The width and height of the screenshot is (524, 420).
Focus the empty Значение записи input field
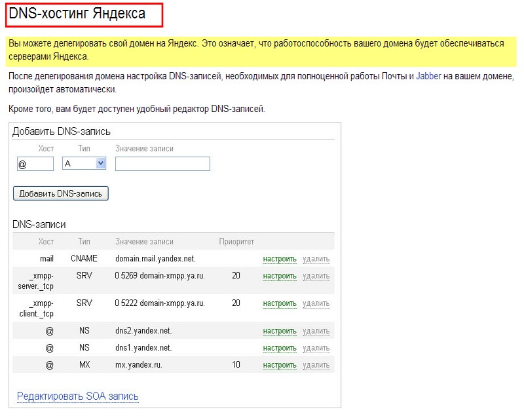(x=162, y=164)
